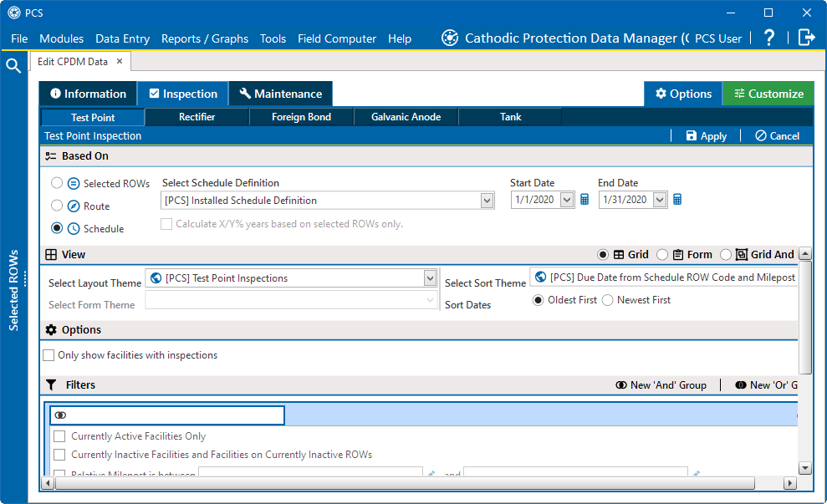Click horizontal scrollbar right arrow

coord(789,483)
